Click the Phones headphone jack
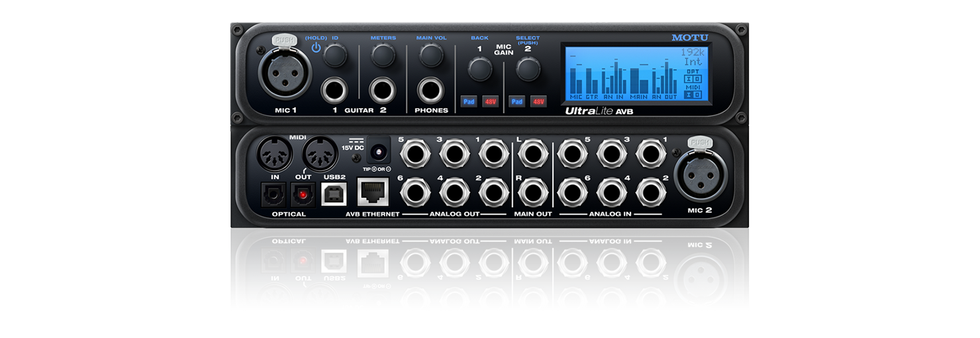The width and height of the screenshot is (980, 338). pos(431,89)
